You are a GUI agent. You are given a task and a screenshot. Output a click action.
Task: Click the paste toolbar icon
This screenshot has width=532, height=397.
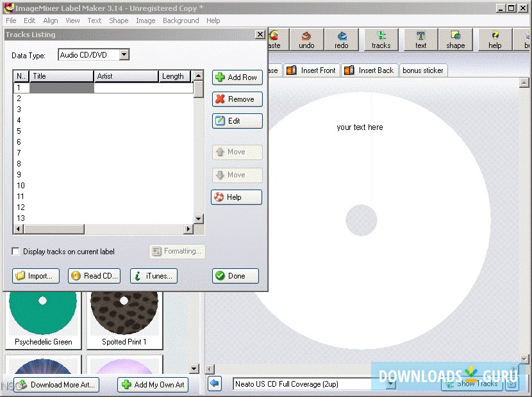coord(278,40)
